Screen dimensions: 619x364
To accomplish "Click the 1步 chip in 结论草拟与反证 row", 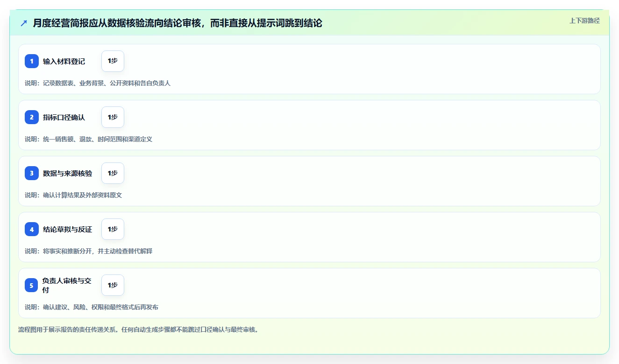I will pos(113,229).
